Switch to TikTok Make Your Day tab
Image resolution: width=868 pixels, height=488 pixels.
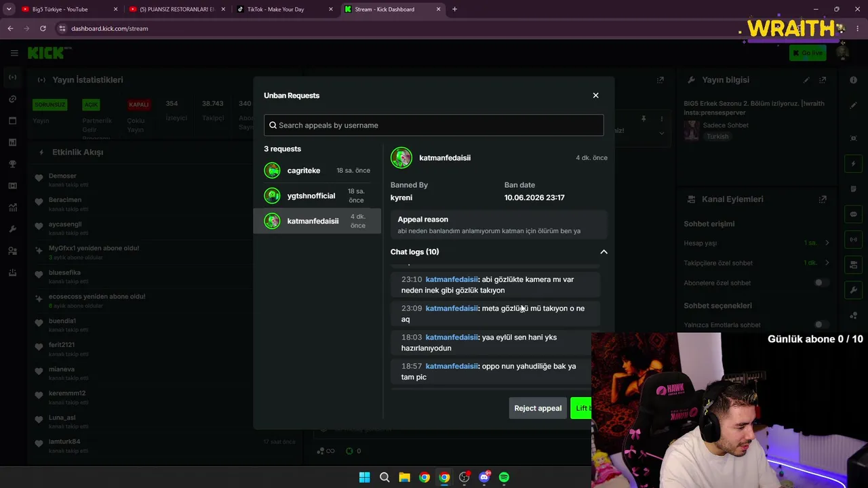point(284,9)
